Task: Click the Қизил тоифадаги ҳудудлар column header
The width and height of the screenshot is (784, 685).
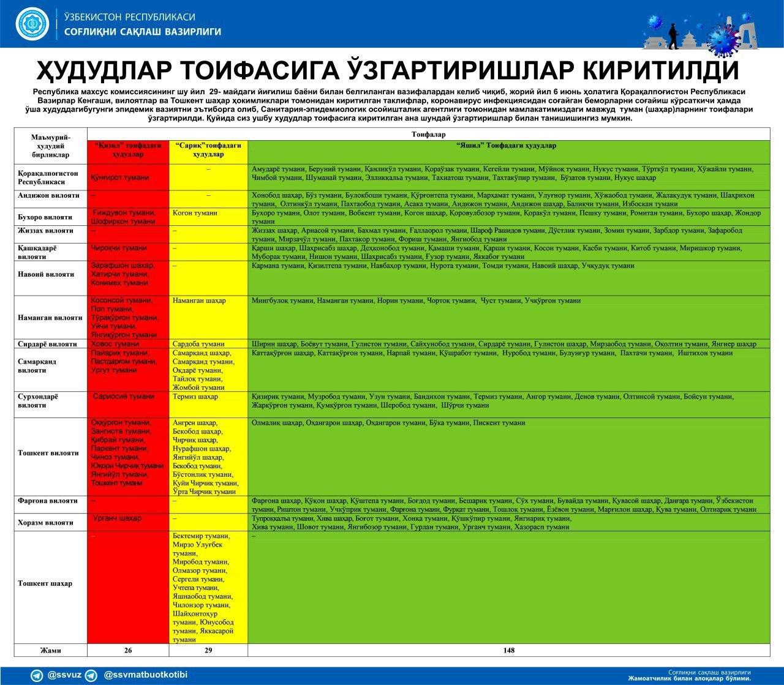Action: coord(127,149)
